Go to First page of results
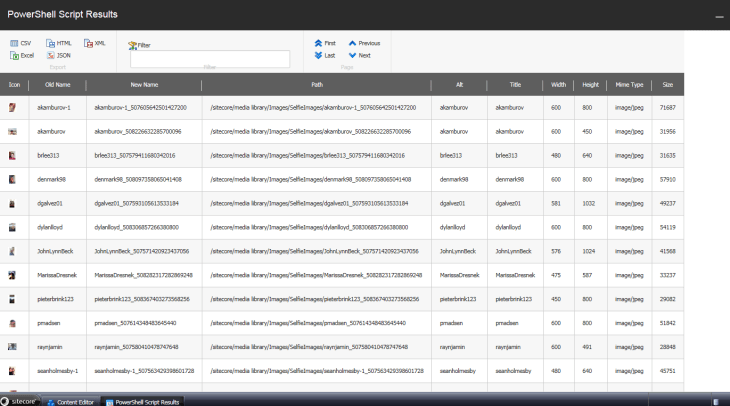 324,44
